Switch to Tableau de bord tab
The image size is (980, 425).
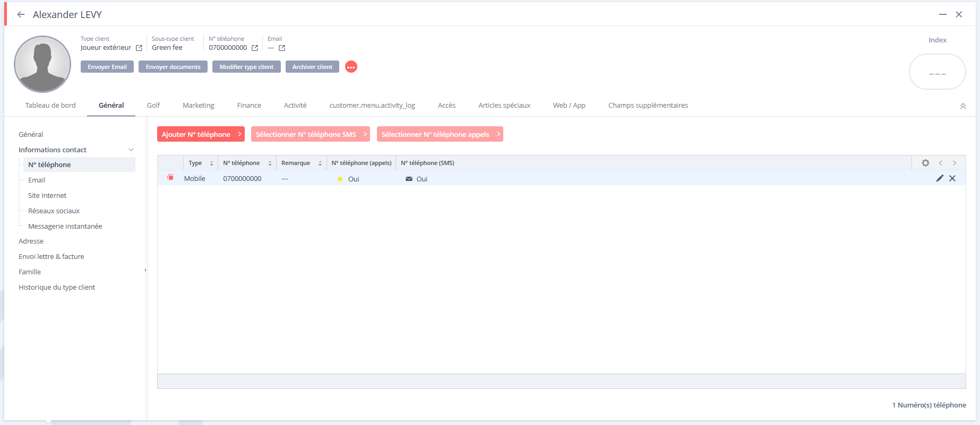pos(50,106)
